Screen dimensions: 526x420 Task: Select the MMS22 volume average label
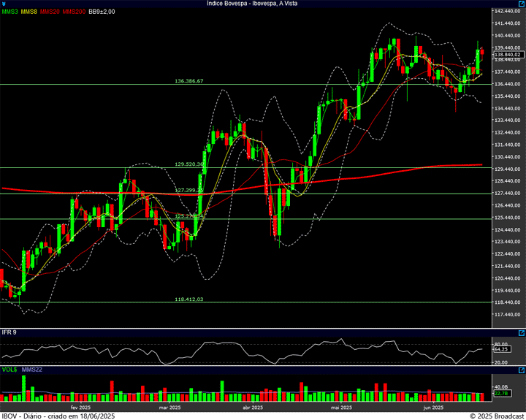pos(31,370)
